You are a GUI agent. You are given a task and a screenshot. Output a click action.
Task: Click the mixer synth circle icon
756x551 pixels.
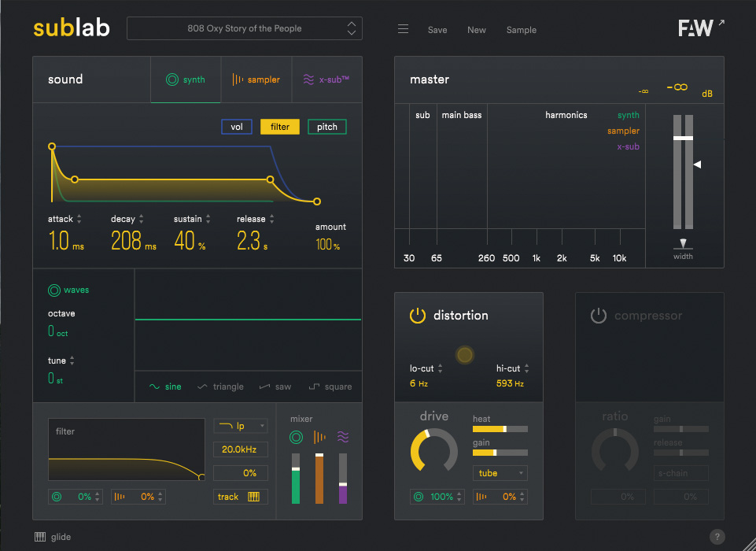click(296, 437)
